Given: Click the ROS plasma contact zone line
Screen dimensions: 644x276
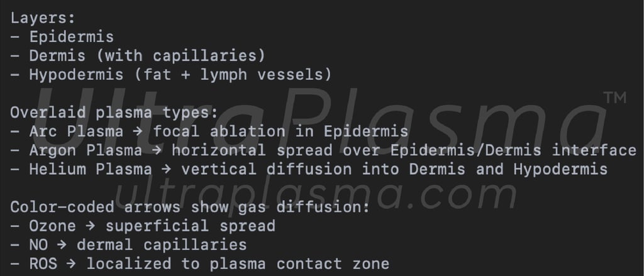Looking at the screenshot, I should pyautogui.click(x=199, y=263).
